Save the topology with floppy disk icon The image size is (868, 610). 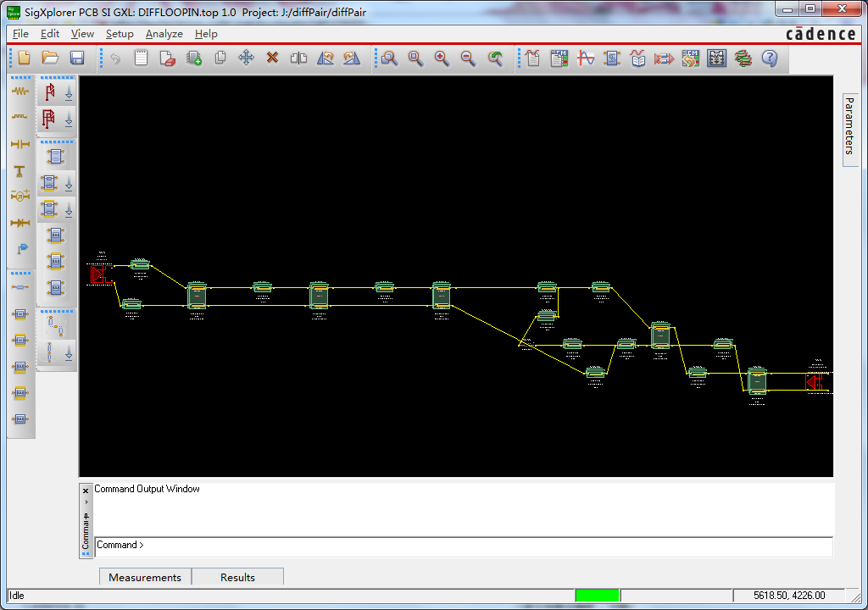coord(77,58)
